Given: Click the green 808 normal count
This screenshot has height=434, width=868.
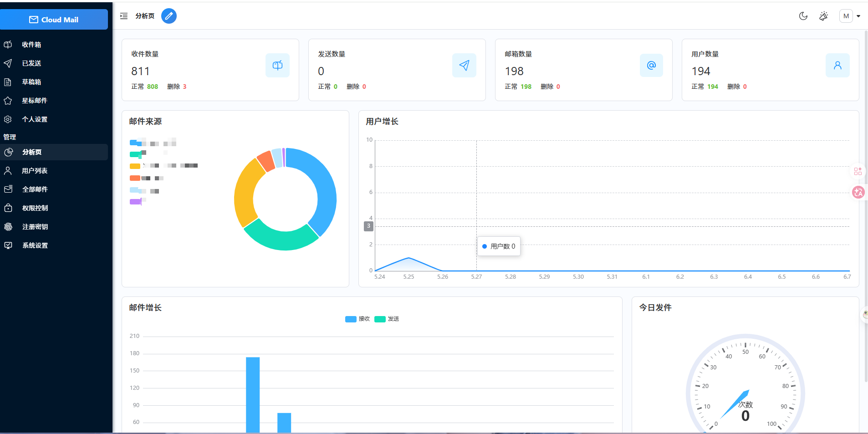Looking at the screenshot, I should pos(153,87).
